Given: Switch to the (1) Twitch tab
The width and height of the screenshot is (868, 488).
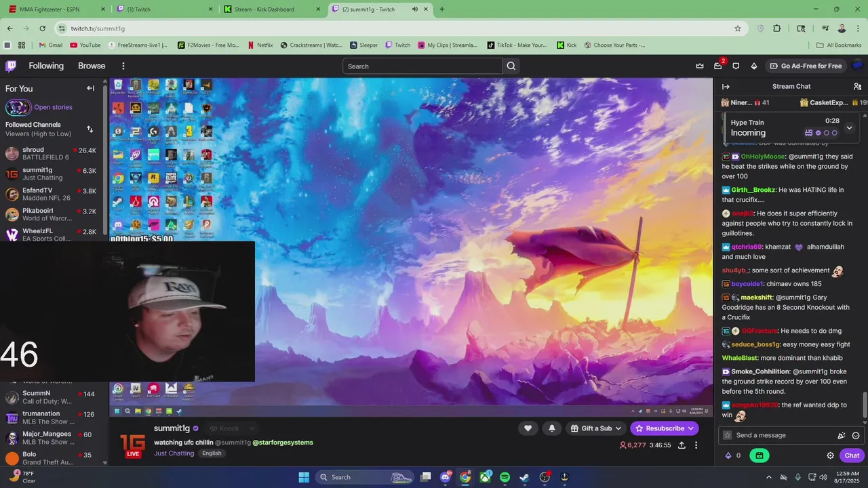Looking at the screenshot, I should (165, 9).
